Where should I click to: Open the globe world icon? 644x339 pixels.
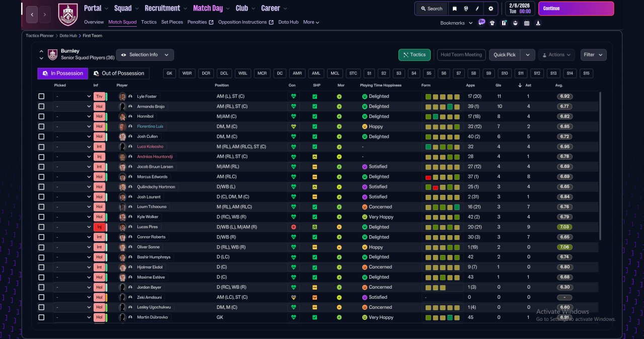point(466,9)
